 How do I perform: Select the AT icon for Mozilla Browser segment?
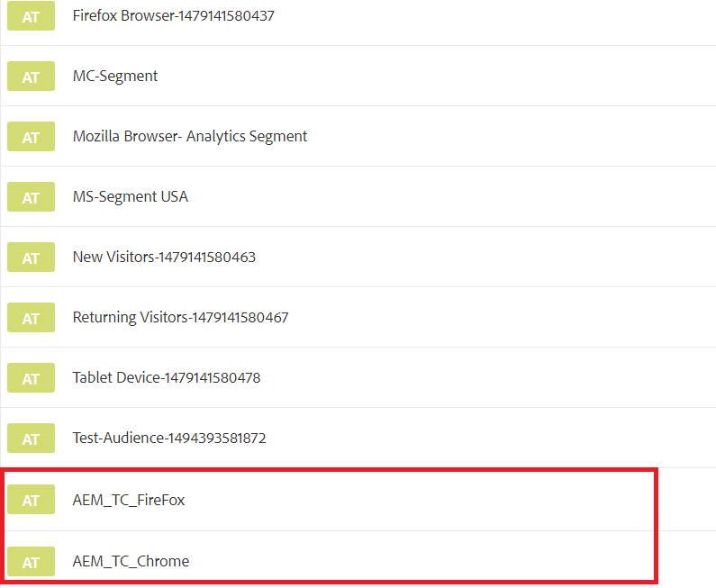click(x=31, y=137)
